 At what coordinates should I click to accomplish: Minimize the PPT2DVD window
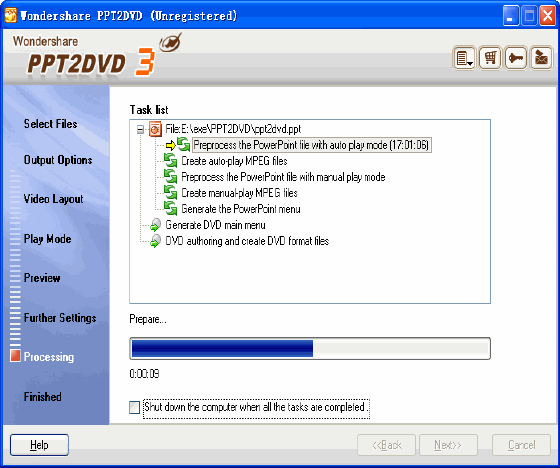[x=511, y=16]
